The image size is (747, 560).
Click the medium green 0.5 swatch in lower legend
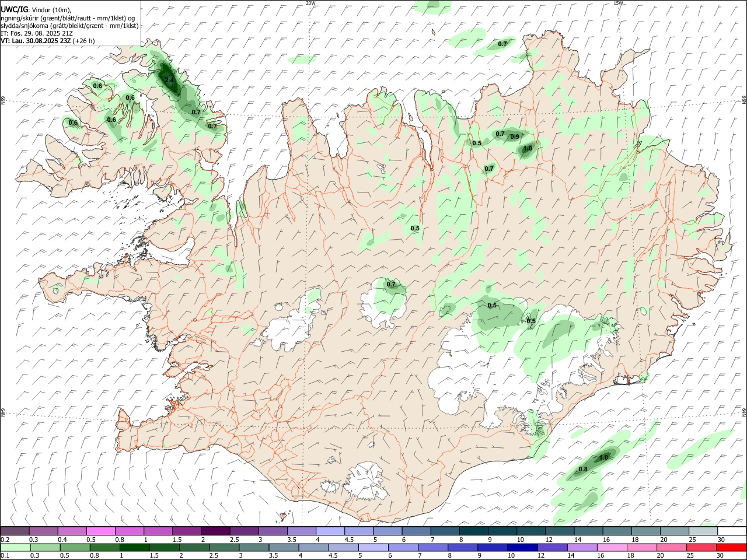pyautogui.click(x=76, y=547)
